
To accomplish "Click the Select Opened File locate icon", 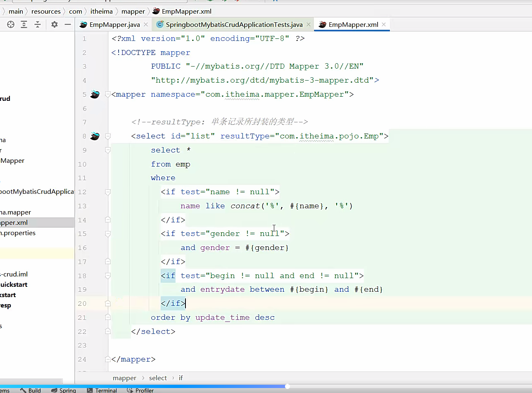I will point(11,24).
